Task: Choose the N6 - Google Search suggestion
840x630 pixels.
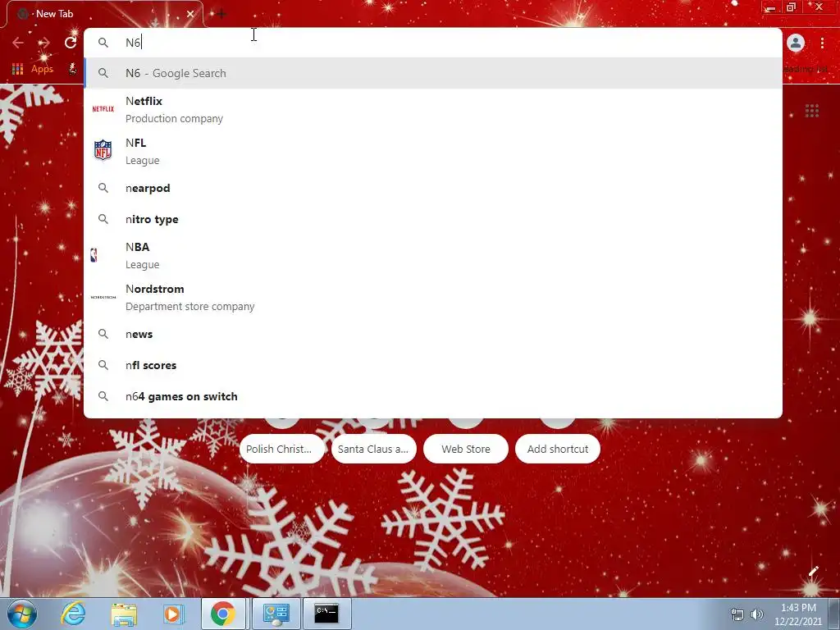Action: [433, 73]
